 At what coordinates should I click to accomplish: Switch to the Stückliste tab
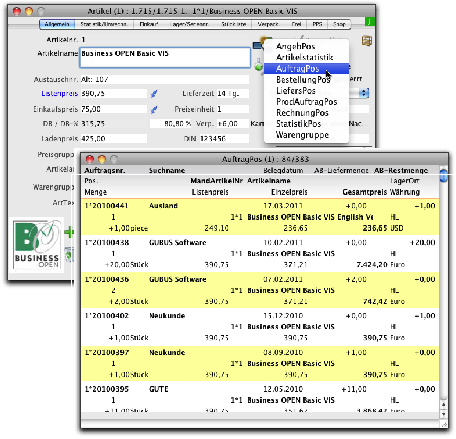tap(233, 24)
